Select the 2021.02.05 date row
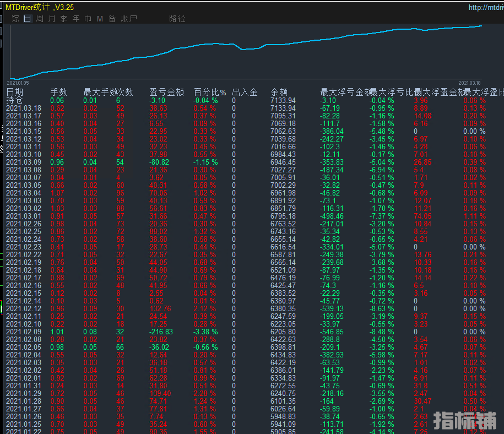Screen dimensions: 504x434 point(24,348)
